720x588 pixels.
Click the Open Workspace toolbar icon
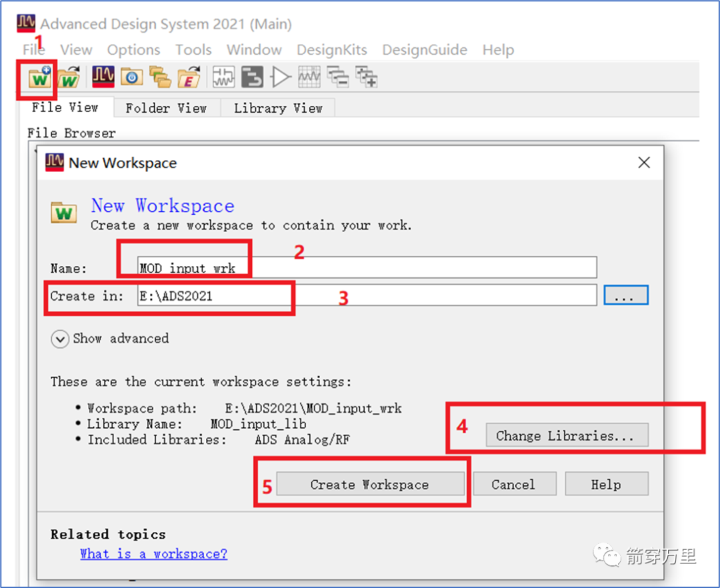(69, 77)
